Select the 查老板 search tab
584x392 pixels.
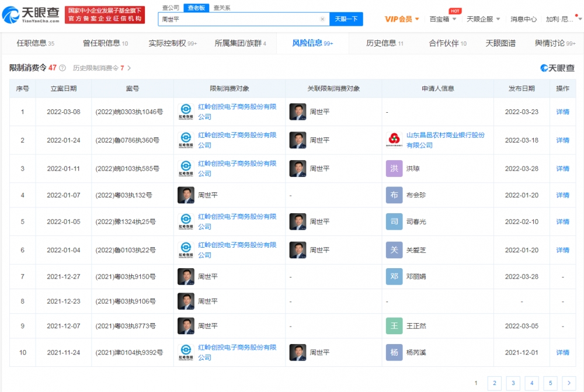click(x=196, y=8)
